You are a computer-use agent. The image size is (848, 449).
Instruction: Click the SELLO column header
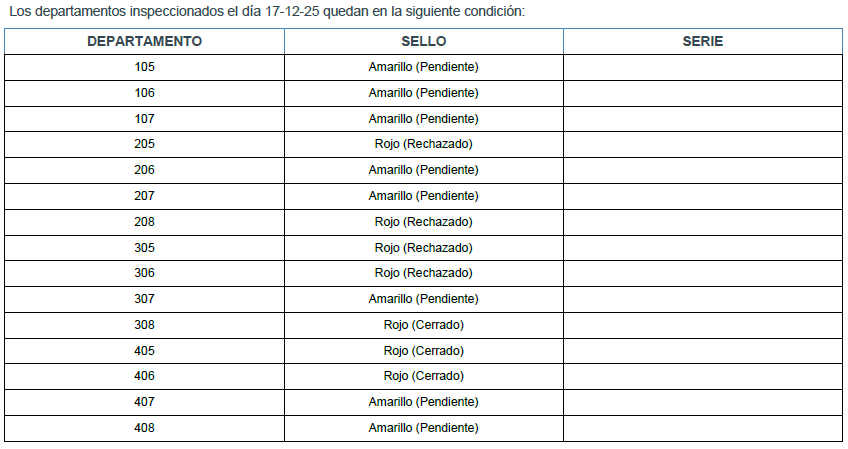coord(423,41)
